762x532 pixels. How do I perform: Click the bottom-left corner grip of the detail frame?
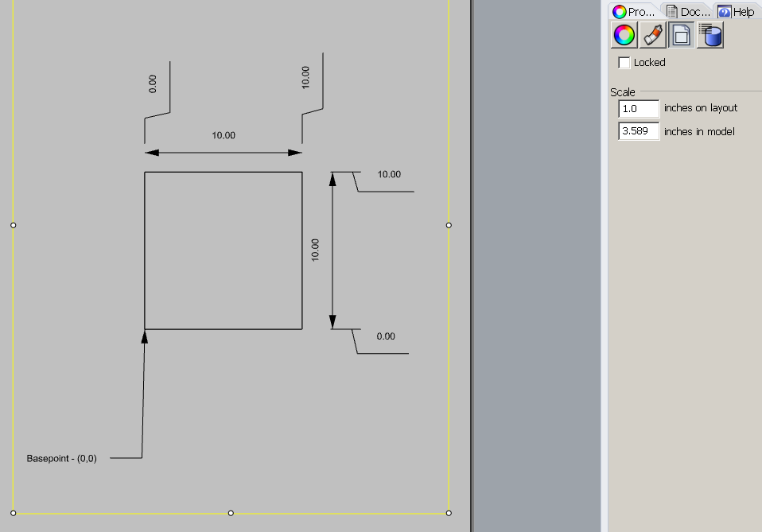tap(13, 513)
